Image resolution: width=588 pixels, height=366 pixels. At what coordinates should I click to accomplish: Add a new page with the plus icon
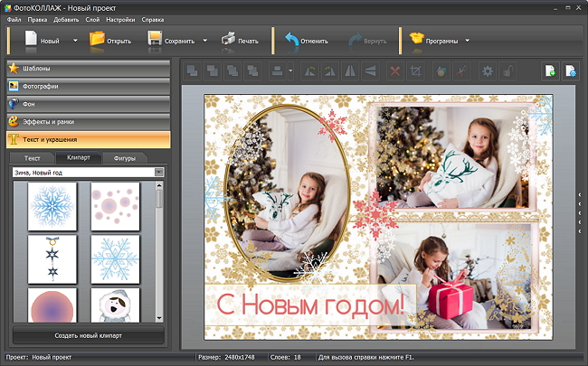coord(550,70)
